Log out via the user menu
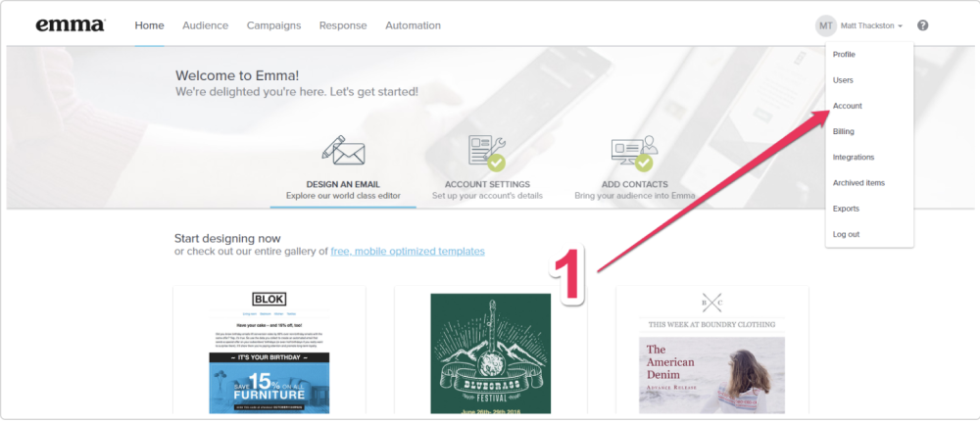980x423 pixels. click(846, 234)
